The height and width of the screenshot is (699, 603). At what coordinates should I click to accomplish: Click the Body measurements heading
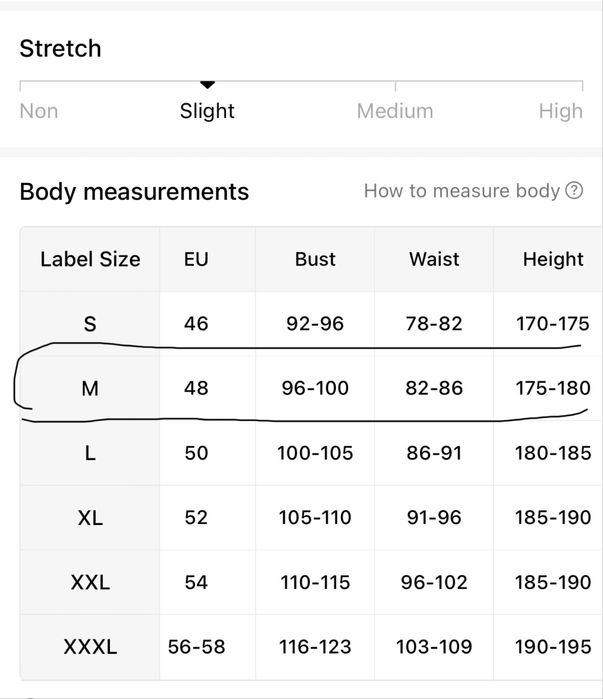[x=134, y=191]
